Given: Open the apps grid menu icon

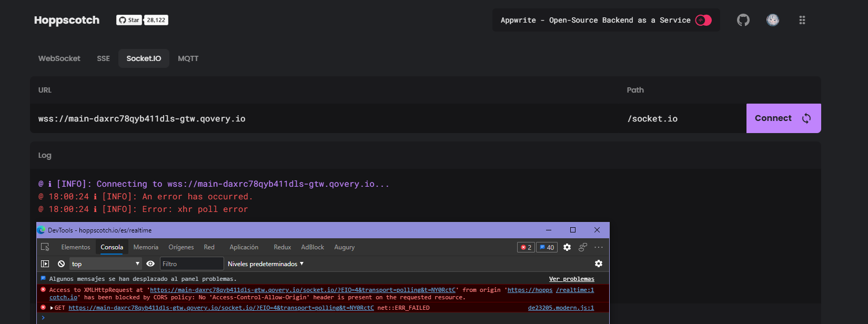Looking at the screenshot, I should [802, 20].
